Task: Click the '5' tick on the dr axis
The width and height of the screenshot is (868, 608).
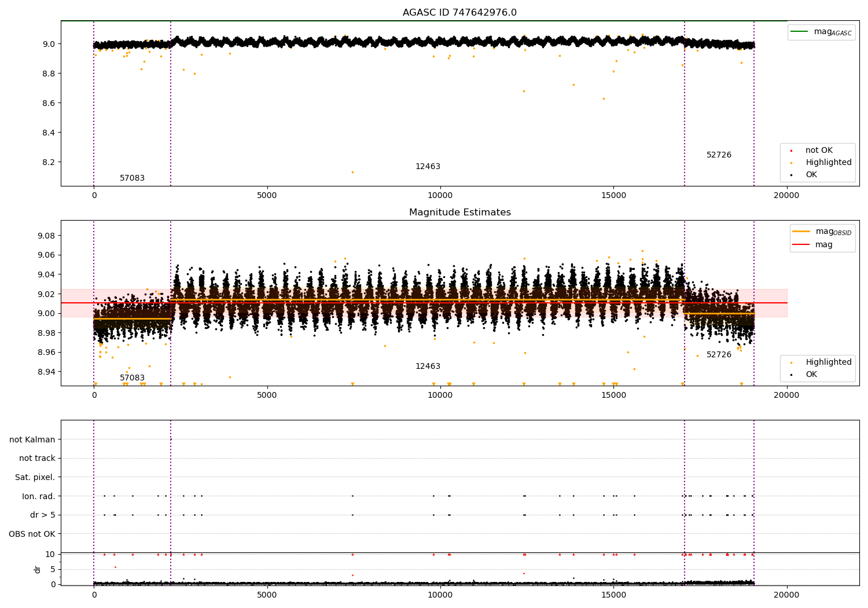Action: click(x=53, y=569)
